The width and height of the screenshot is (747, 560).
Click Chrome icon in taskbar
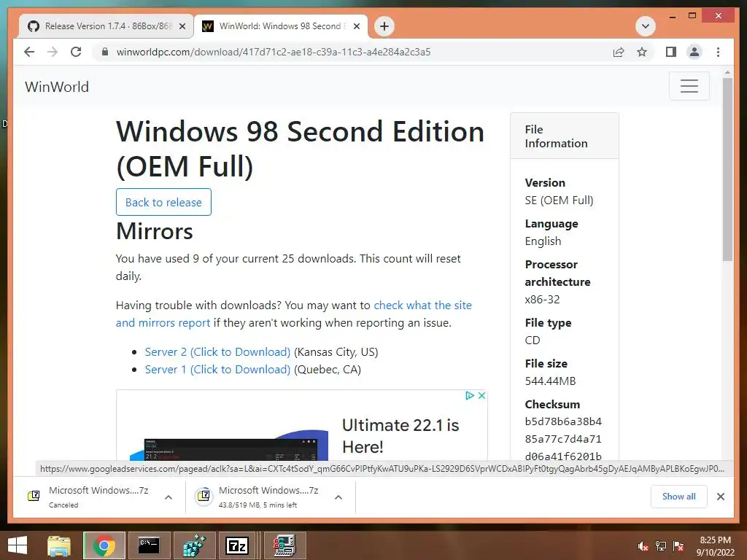click(104, 545)
